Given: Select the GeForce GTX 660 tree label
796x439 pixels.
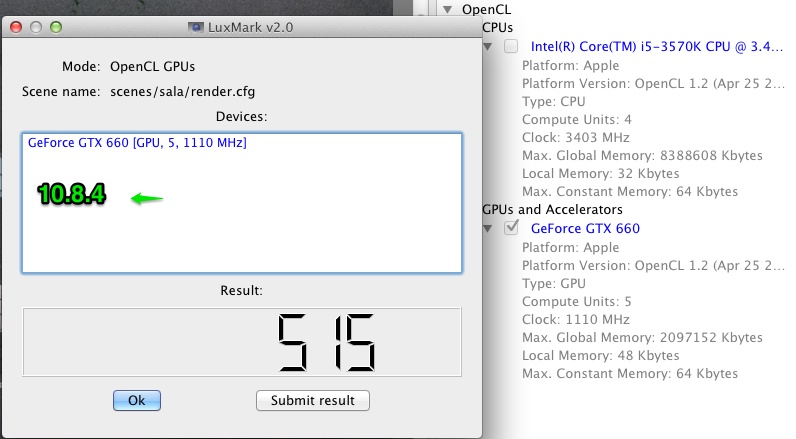Looking at the screenshot, I should (x=585, y=228).
